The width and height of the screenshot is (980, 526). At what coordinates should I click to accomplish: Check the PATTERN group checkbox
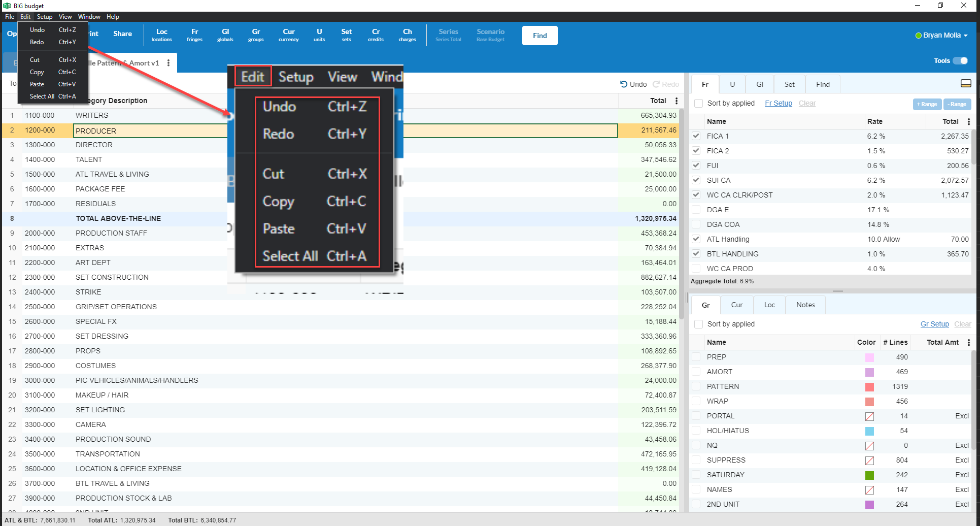[x=696, y=386]
